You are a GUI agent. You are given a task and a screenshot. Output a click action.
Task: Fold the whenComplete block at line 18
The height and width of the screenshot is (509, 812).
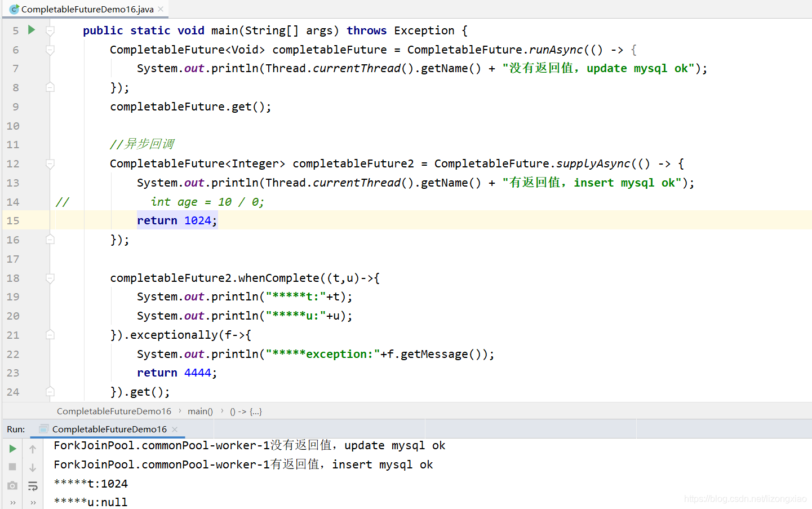tap(50, 278)
